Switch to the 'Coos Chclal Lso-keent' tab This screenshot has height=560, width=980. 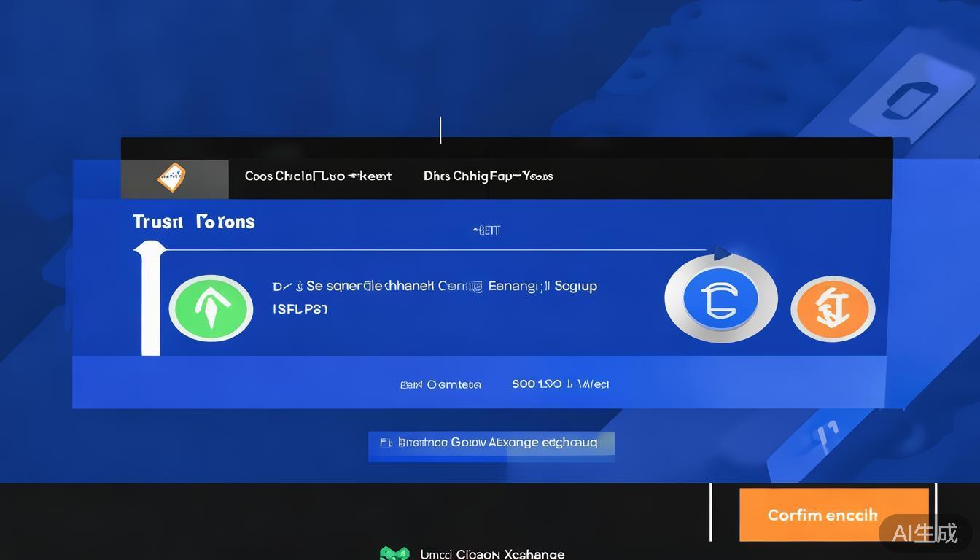click(x=318, y=176)
